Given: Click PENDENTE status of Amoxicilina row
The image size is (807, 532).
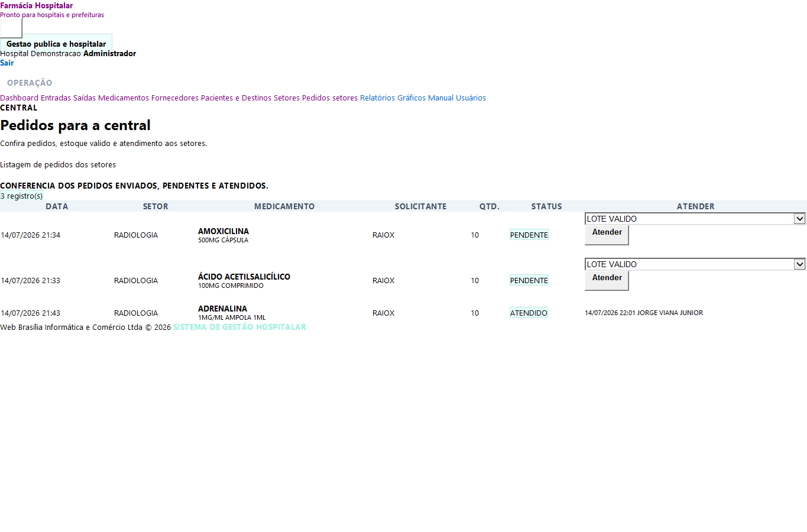Looking at the screenshot, I should tap(529, 235).
